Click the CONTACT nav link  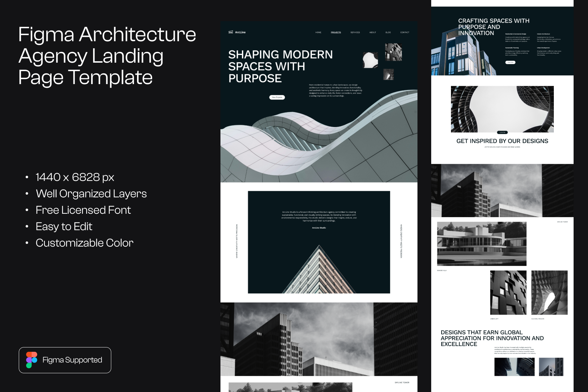point(404,32)
